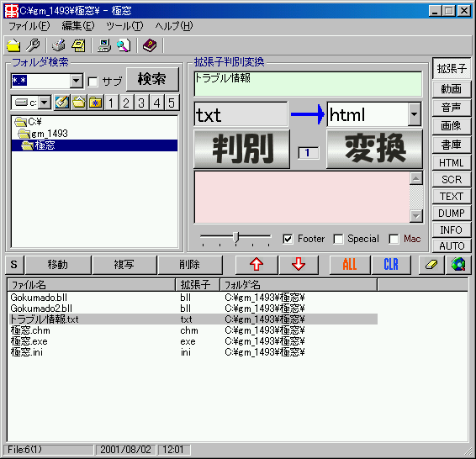Open the *.* file pattern dropdown
Viewport: 476px width, 459px height.
click(77, 81)
